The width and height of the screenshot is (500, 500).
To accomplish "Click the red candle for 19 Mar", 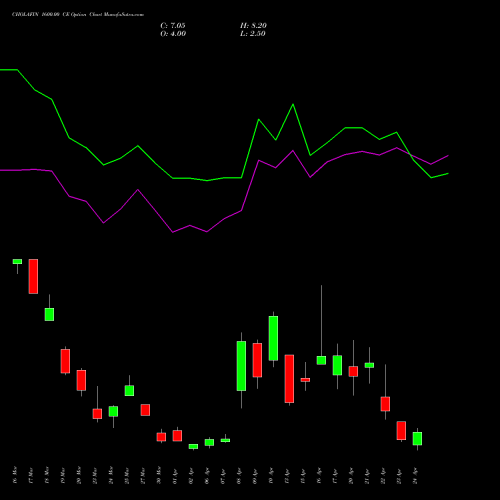I will [x=65, y=361].
